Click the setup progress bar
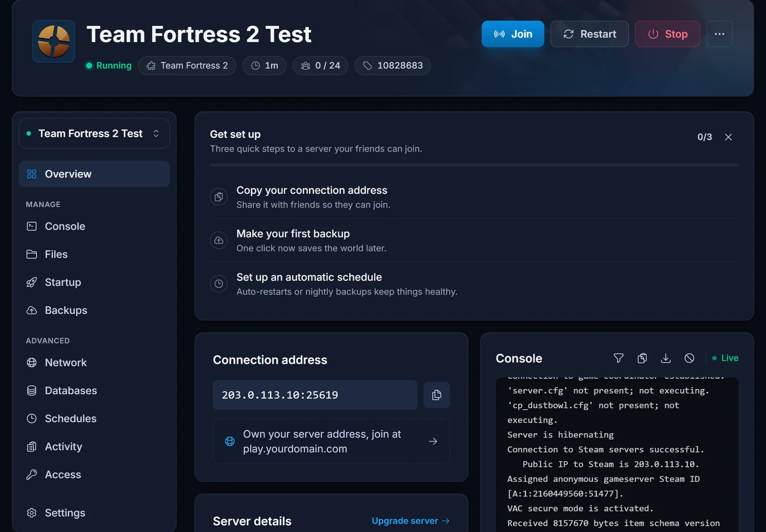Image resolution: width=766 pixels, height=532 pixels. [474, 165]
